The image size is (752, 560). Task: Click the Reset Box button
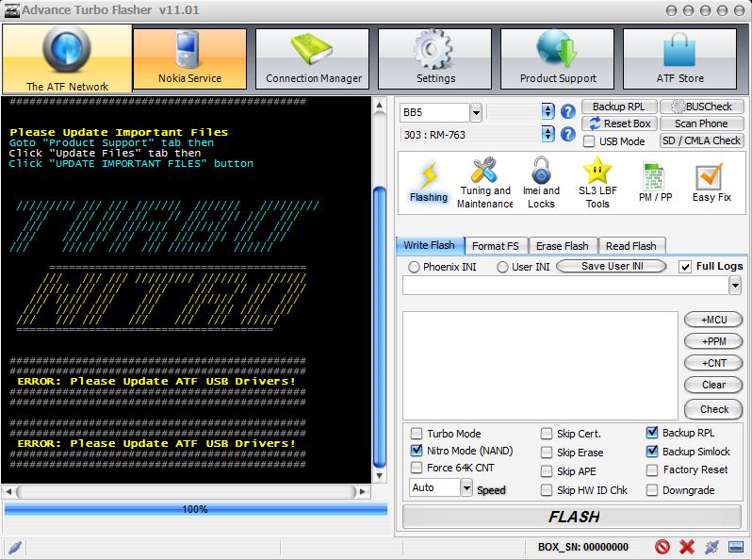point(619,124)
